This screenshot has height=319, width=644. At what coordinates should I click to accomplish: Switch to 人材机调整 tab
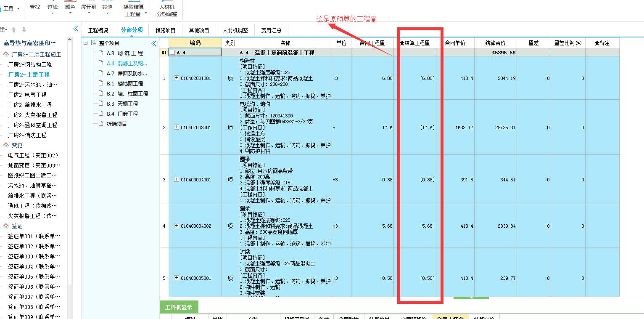[x=235, y=30]
